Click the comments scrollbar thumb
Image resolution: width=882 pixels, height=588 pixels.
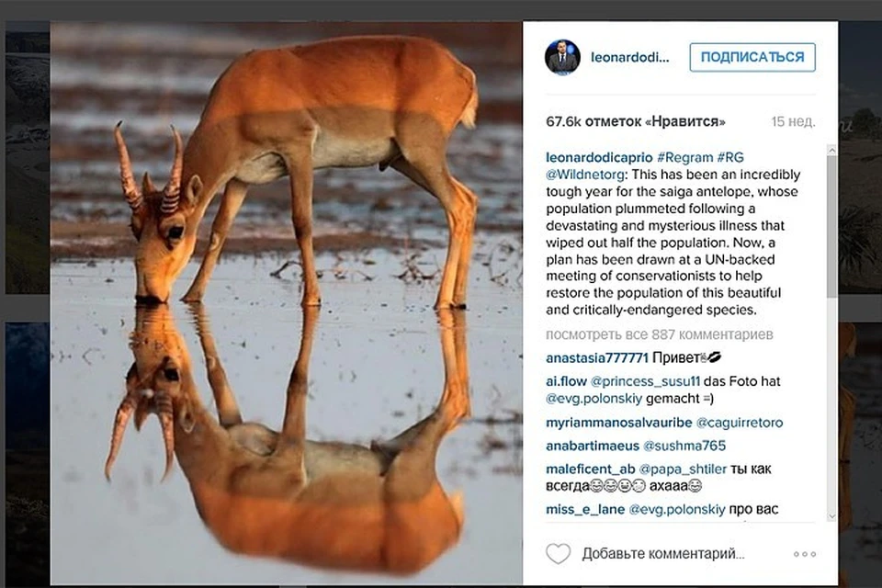pyautogui.click(x=832, y=226)
